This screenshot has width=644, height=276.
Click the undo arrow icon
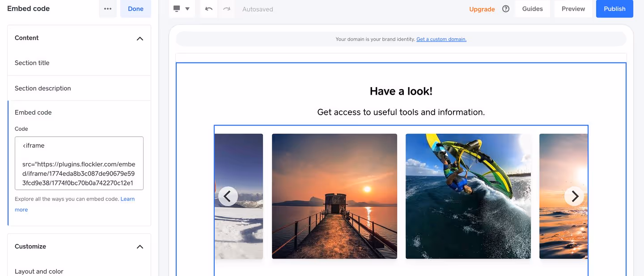pyautogui.click(x=209, y=9)
